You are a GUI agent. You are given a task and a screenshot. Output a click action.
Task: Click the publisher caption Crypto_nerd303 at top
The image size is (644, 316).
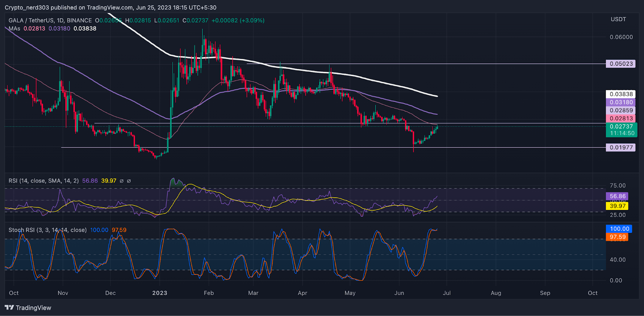pyautogui.click(x=26, y=8)
